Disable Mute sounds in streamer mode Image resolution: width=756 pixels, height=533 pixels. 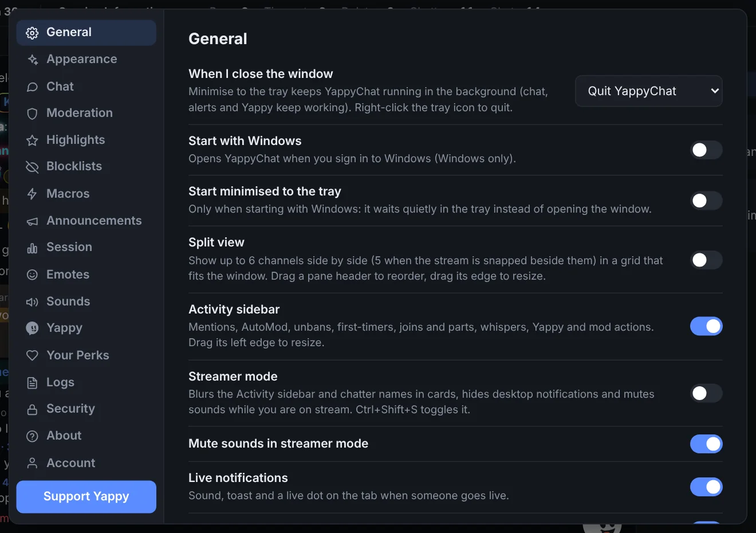point(706,444)
